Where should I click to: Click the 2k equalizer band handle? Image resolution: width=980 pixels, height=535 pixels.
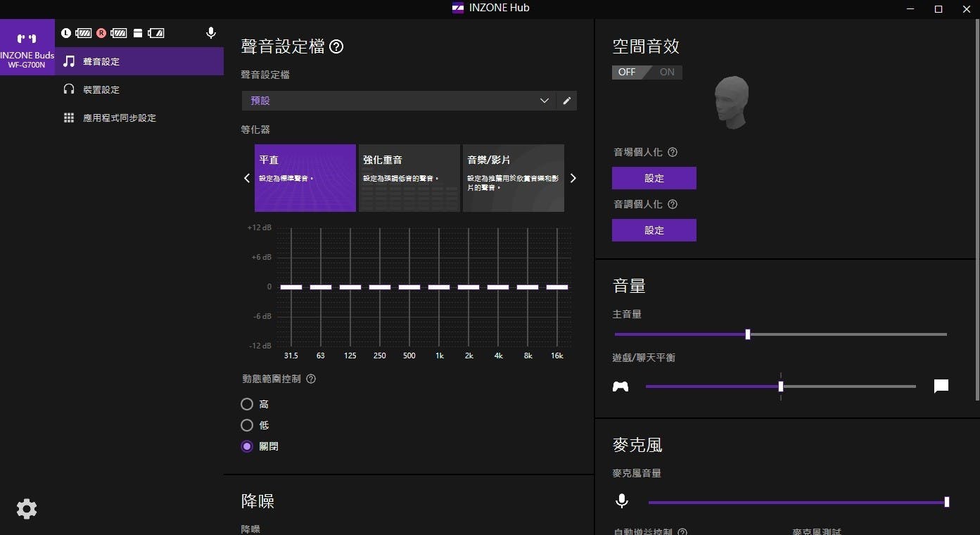click(469, 287)
